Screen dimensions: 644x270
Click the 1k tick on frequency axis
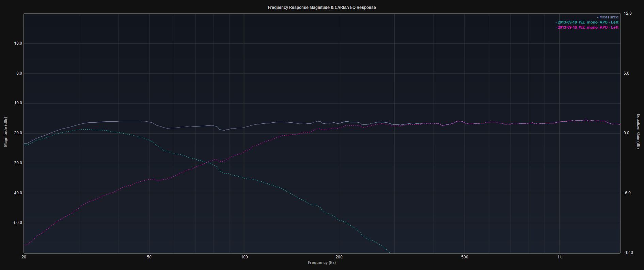pyautogui.click(x=560, y=257)
